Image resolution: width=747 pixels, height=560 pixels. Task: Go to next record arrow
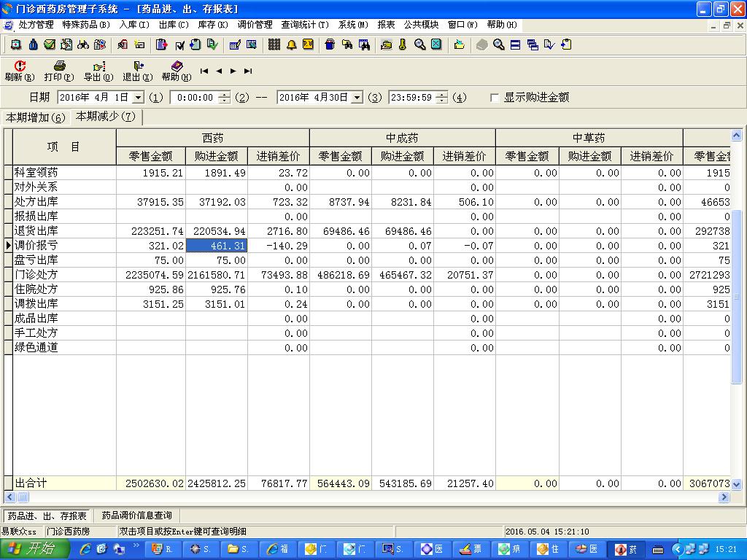233,71
